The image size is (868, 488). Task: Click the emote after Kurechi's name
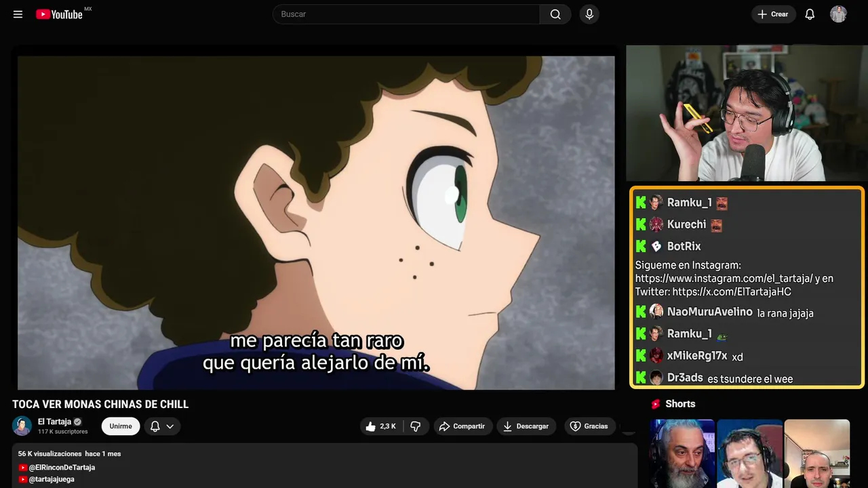[716, 225]
